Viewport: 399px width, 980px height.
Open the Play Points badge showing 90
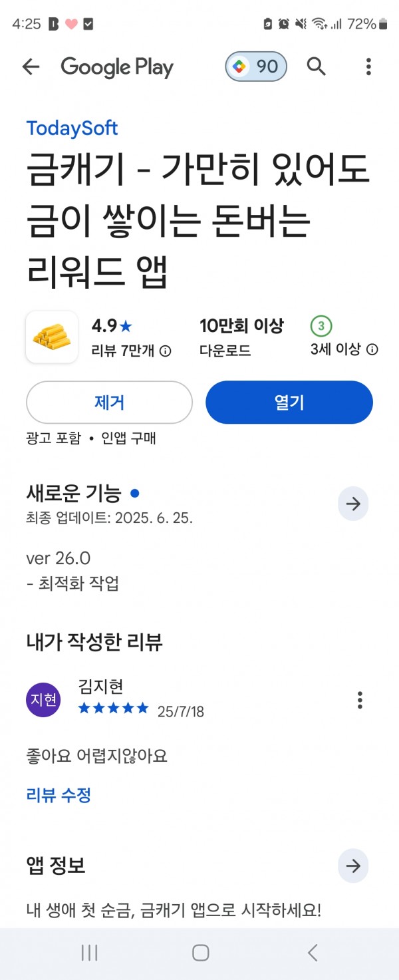pyautogui.click(x=256, y=67)
